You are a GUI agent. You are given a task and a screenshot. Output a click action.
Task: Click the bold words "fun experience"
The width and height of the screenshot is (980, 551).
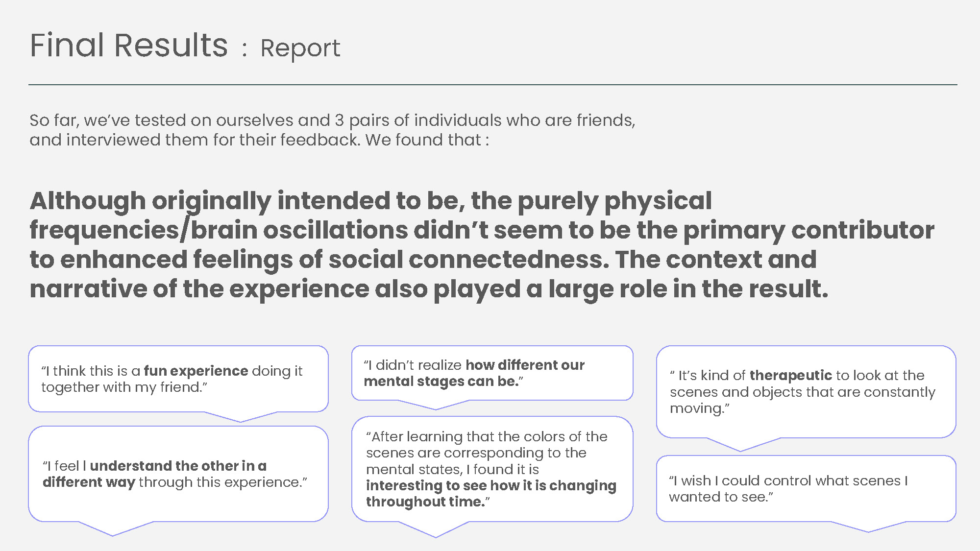coord(196,371)
